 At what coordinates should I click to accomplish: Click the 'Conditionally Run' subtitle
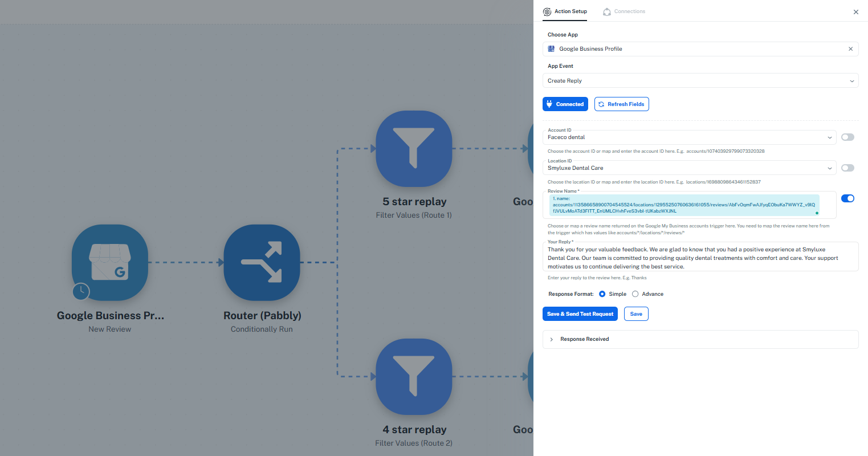pos(262,329)
